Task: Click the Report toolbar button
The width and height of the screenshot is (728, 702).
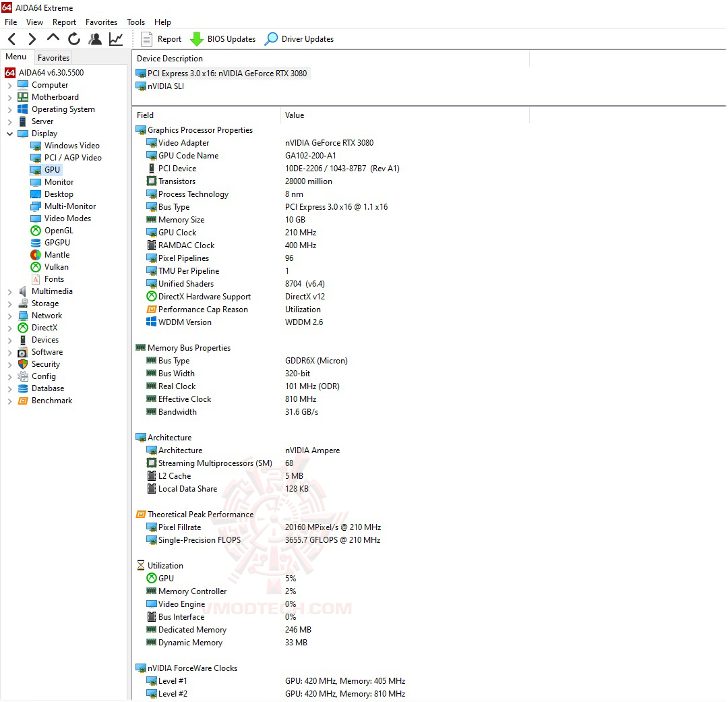Action: pos(160,38)
